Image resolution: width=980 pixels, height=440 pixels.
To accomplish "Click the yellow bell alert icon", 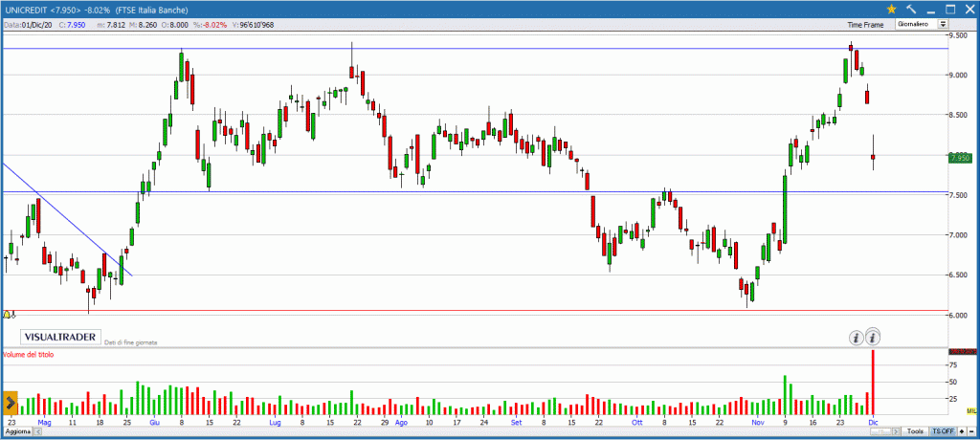I will coord(7,315).
